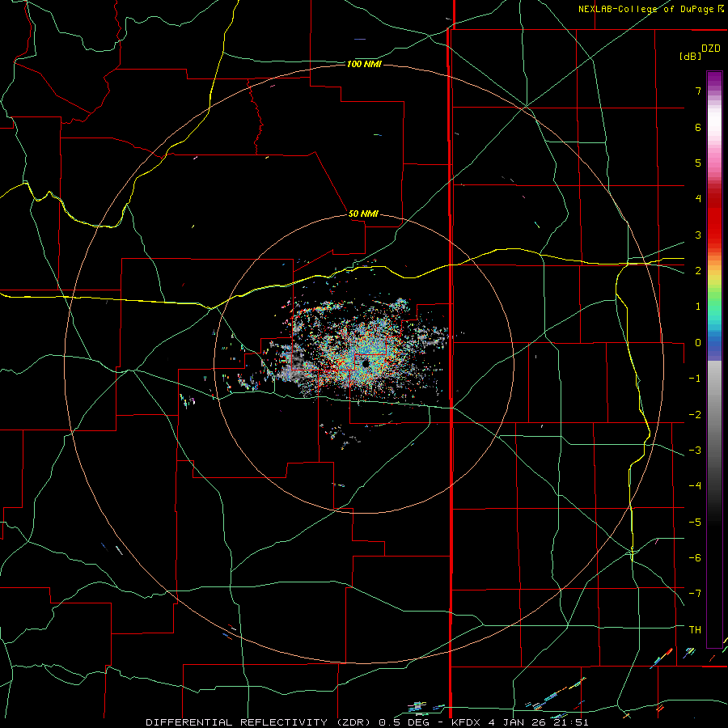Click the 5 value on the dB scale
Viewport: 728px width, 728px height.
[698, 163]
